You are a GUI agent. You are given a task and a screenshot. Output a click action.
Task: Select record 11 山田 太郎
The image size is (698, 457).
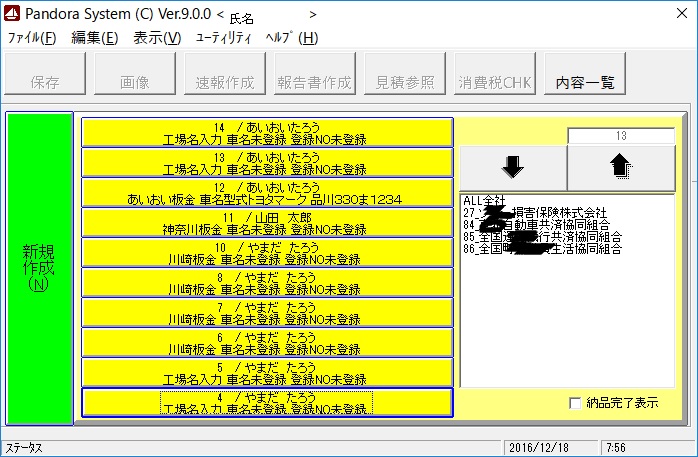point(266,223)
